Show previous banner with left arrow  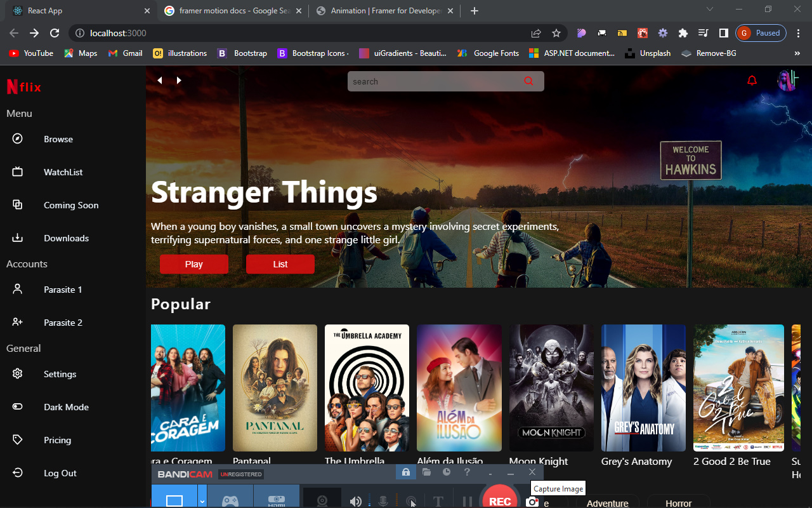(160, 80)
